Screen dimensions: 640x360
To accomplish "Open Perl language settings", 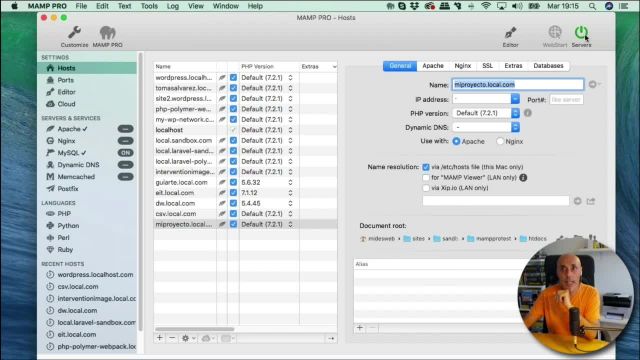I will tap(63, 238).
